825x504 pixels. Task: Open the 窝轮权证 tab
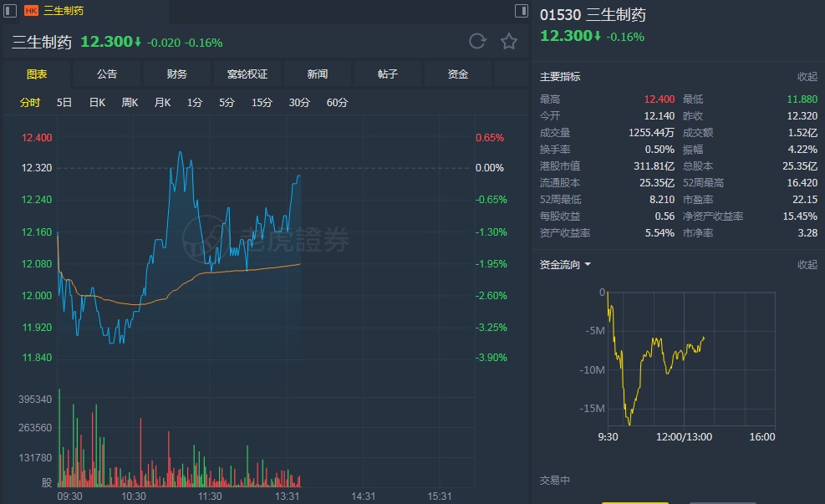point(247,74)
